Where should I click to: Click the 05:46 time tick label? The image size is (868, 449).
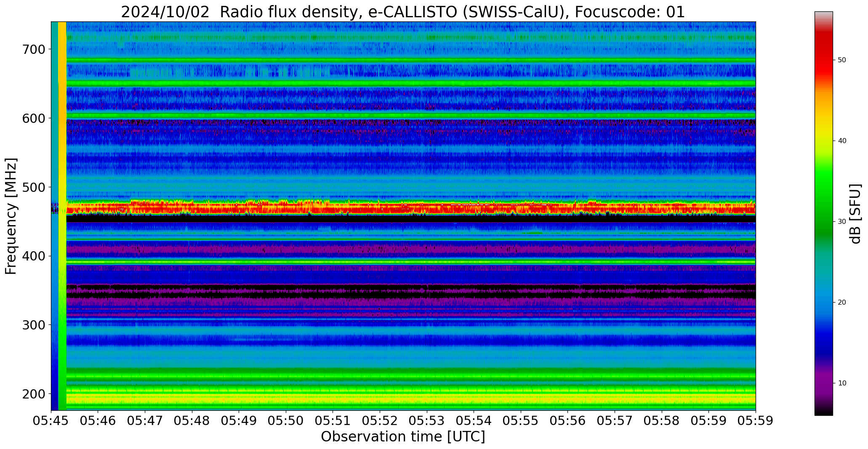(x=98, y=421)
